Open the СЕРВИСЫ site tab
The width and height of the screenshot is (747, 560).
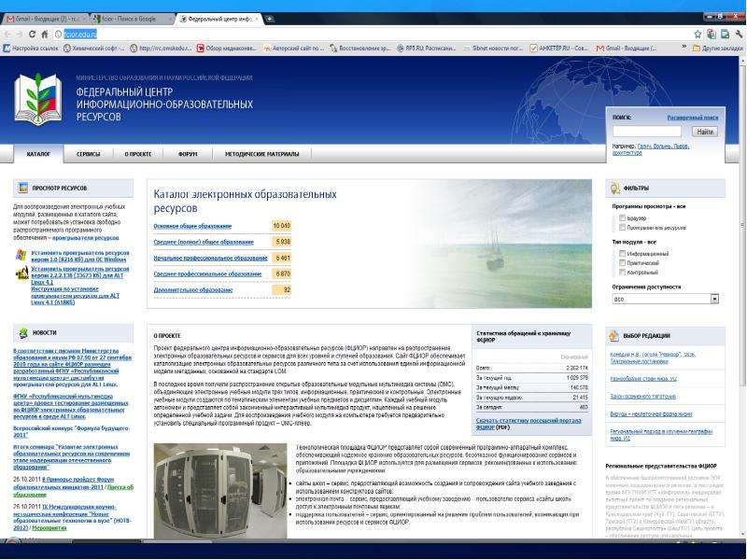point(89,154)
